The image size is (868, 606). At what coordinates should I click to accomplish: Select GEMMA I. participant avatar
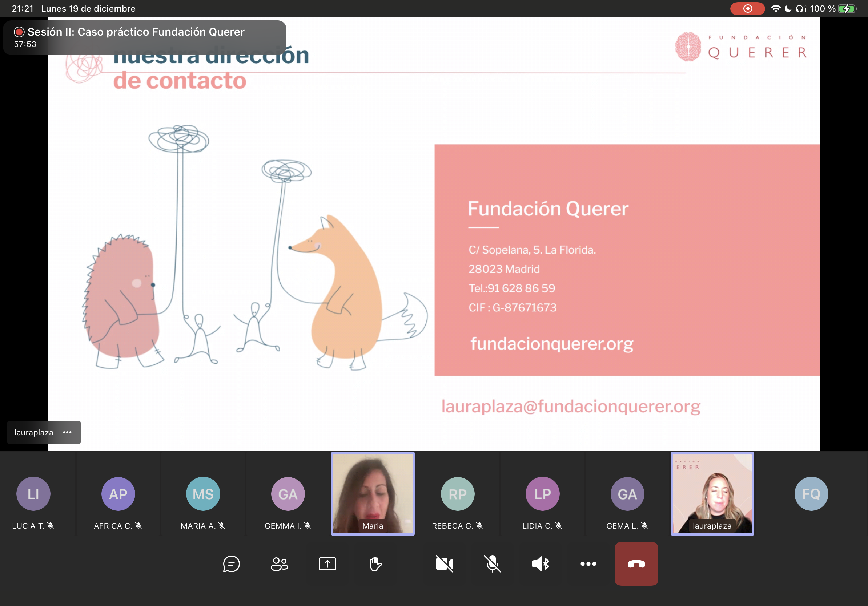click(288, 494)
